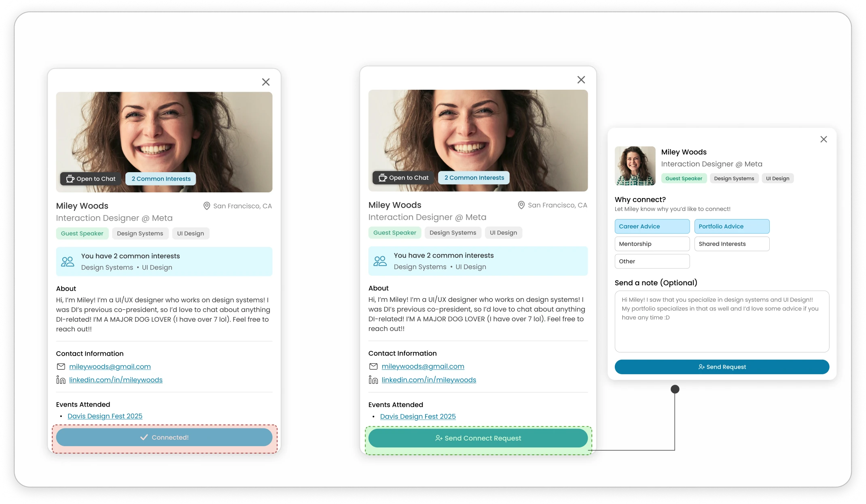Viewport: 866px width, 504px height.
Task: Click Miley's small profile thumbnail in dialog
Action: click(635, 166)
